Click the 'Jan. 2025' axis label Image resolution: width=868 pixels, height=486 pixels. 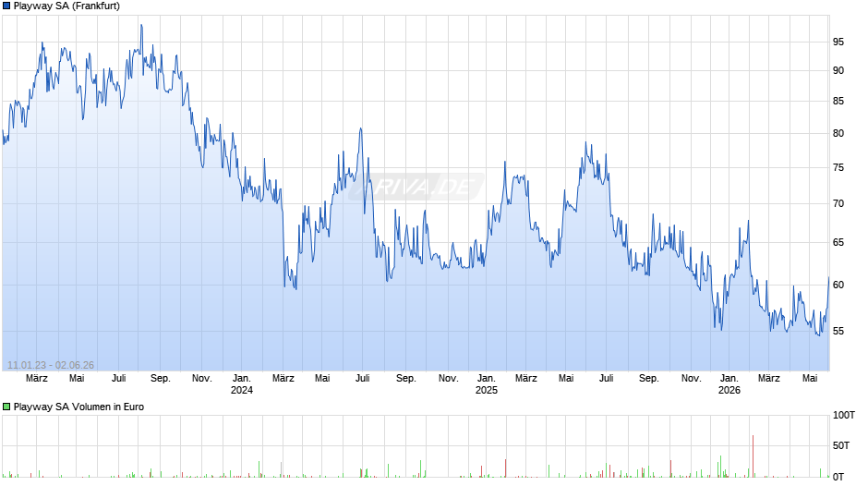(487, 384)
